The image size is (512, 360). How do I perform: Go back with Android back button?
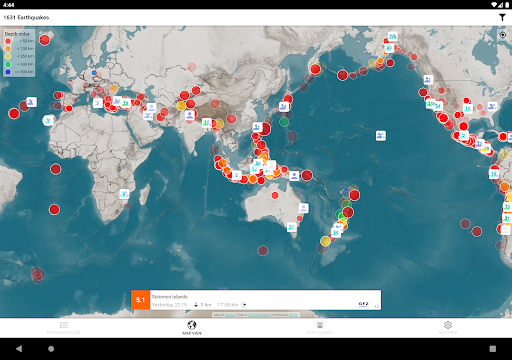coord(19,349)
